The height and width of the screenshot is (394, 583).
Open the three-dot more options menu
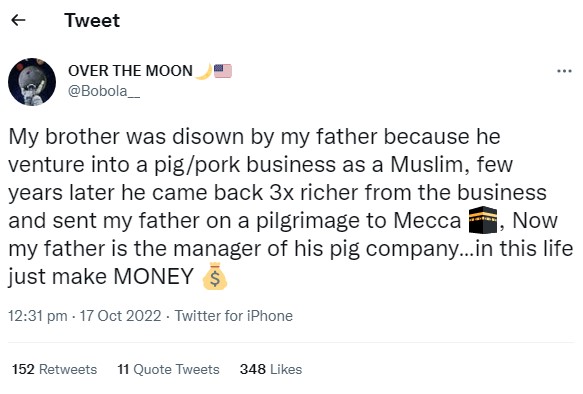pos(564,71)
